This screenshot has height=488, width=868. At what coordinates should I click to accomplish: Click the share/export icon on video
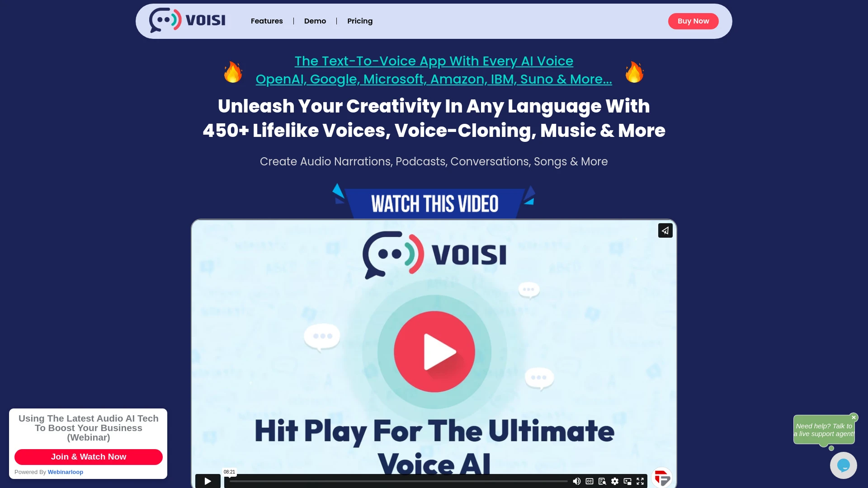tap(665, 230)
